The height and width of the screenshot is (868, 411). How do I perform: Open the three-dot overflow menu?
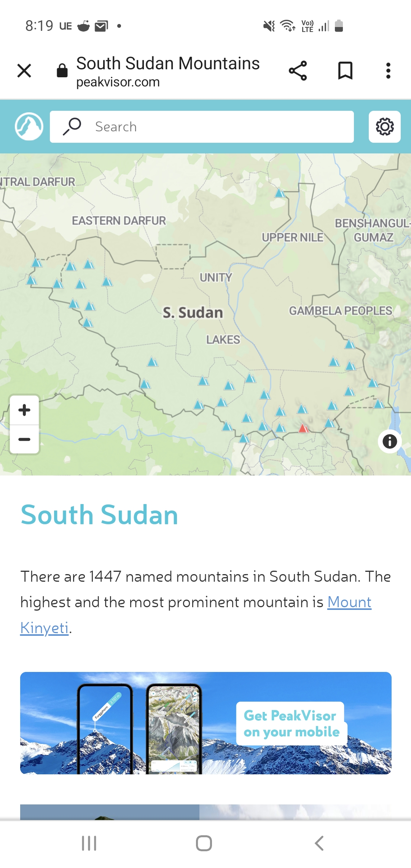click(388, 71)
